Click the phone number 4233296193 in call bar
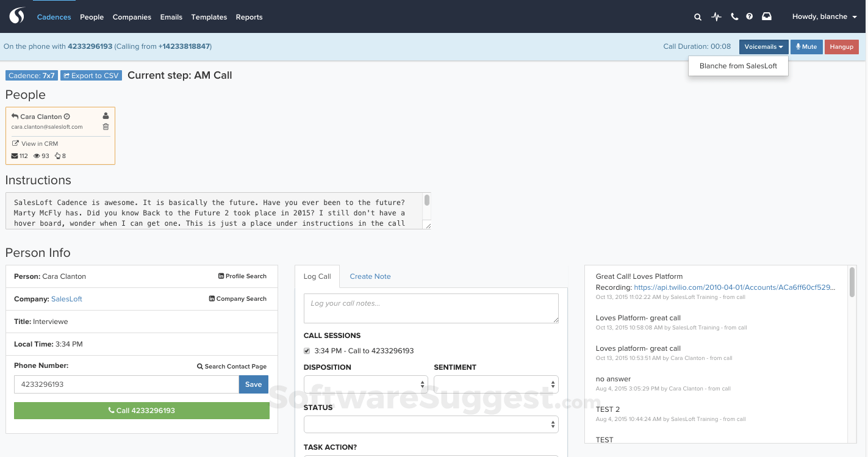 [x=90, y=46]
